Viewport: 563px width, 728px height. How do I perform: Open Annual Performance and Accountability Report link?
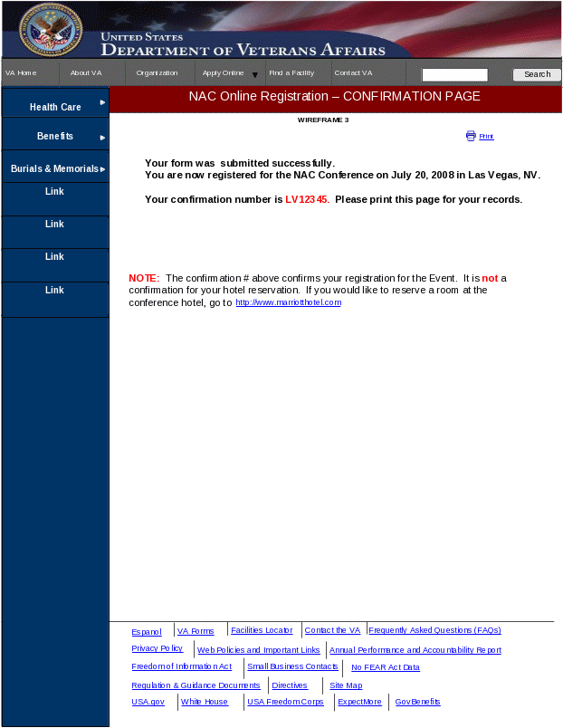coord(415,650)
